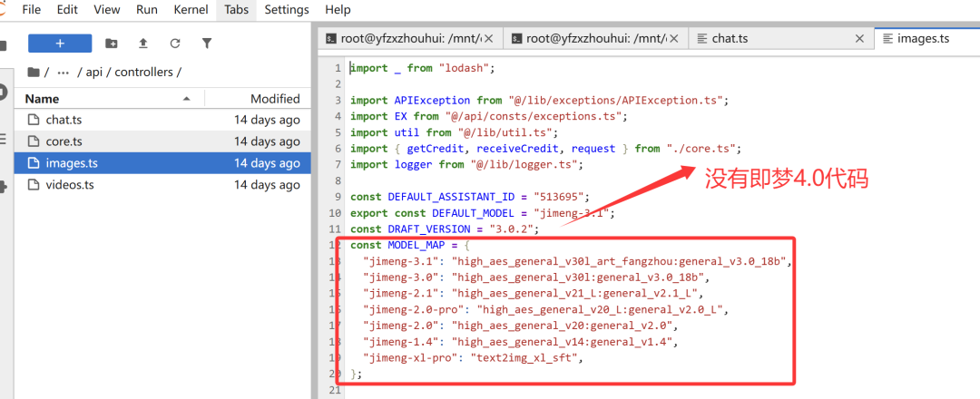The width and height of the screenshot is (980, 399).
Task: Click the New Folder icon
Action: pos(112,44)
